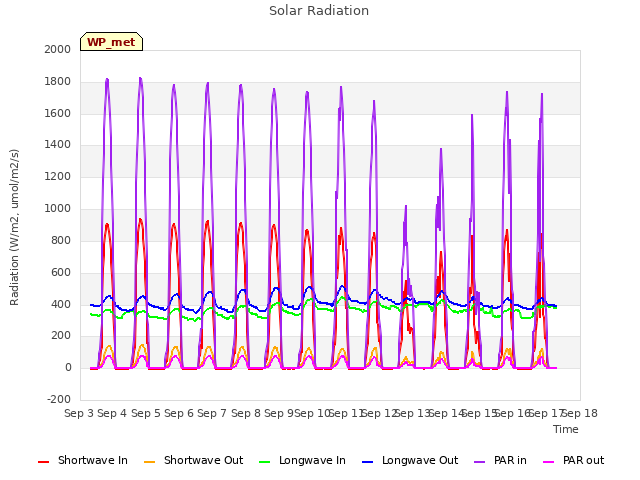Click the low PAR in peak on Sep 13
The image size is (640, 480).
406,207
